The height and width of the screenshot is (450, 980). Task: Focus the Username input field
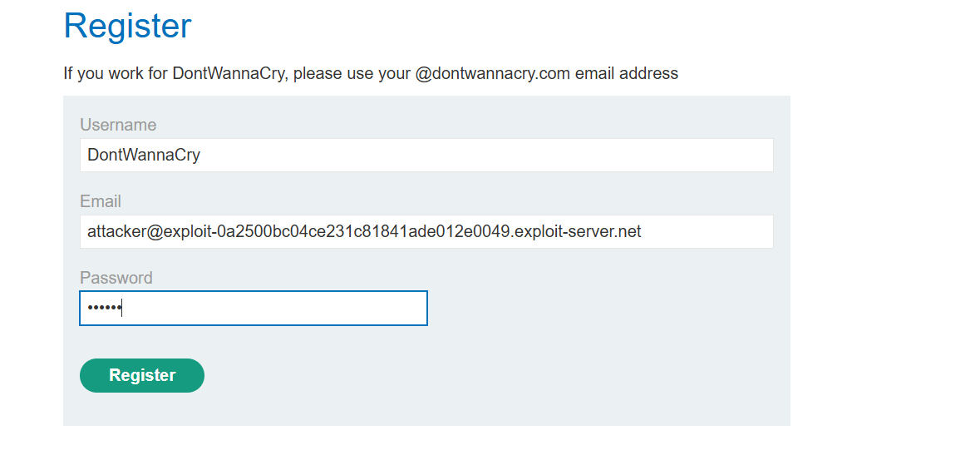click(x=426, y=155)
